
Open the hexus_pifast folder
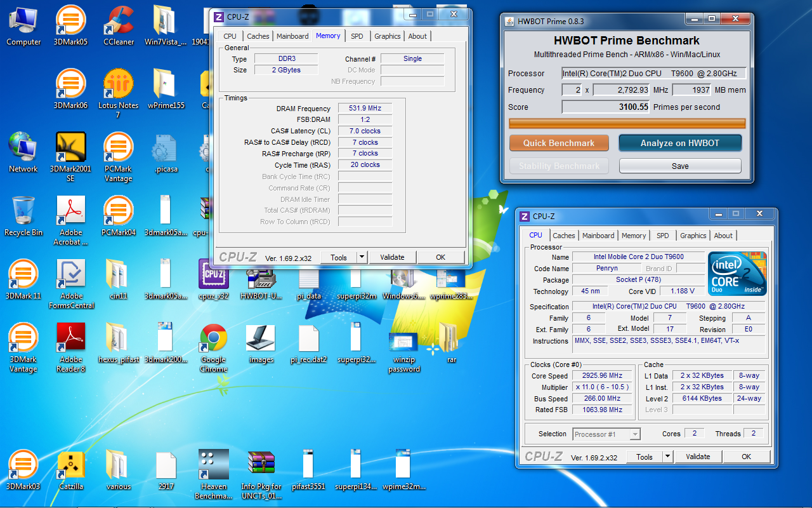(x=118, y=343)
